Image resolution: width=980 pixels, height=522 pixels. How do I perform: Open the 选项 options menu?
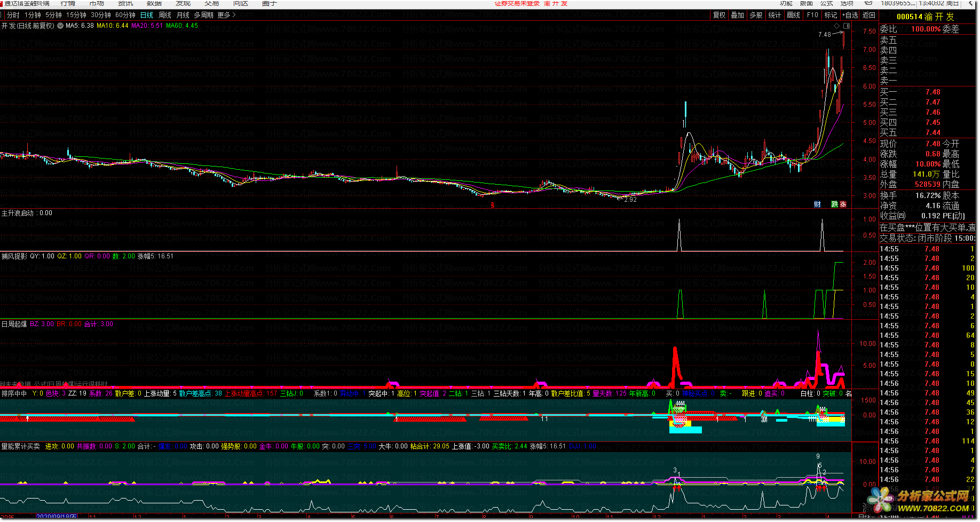(x=847, y=3)
